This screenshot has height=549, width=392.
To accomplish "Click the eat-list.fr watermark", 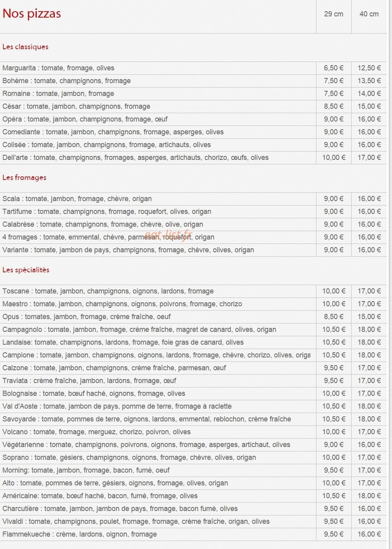I will click(x=168, y=234).
